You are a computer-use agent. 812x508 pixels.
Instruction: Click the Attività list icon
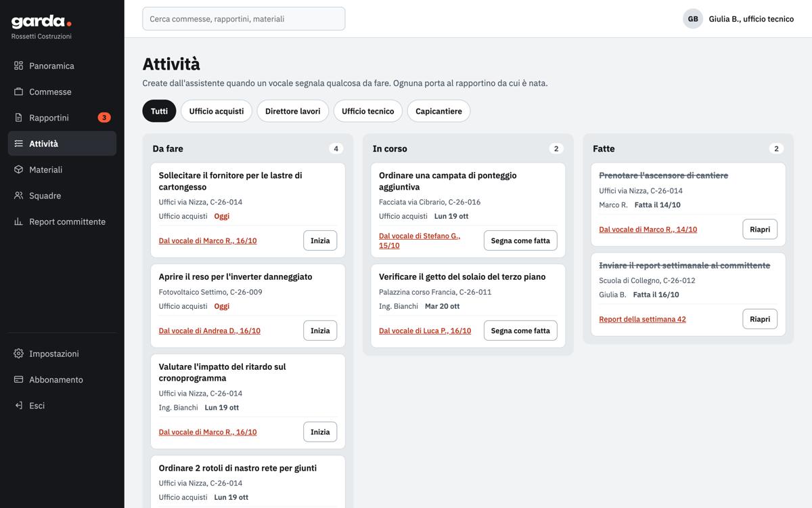click(x=18, y=144)
